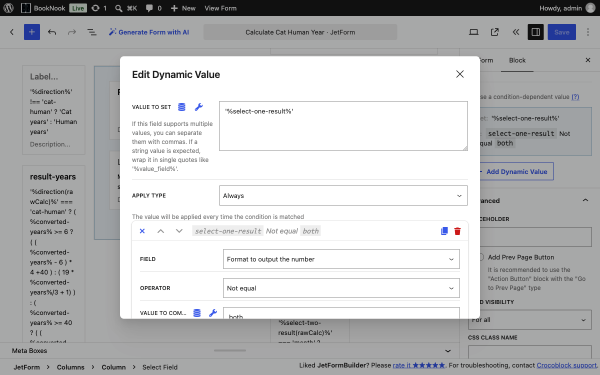Click the CSS Class Name input
This screenshot has width=600, height=375.
coord(530,351)
